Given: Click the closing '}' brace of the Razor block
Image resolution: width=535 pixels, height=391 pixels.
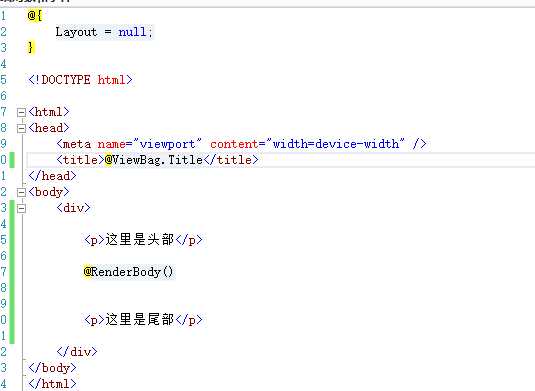Looking at the screenshot, I should point(31,47).
